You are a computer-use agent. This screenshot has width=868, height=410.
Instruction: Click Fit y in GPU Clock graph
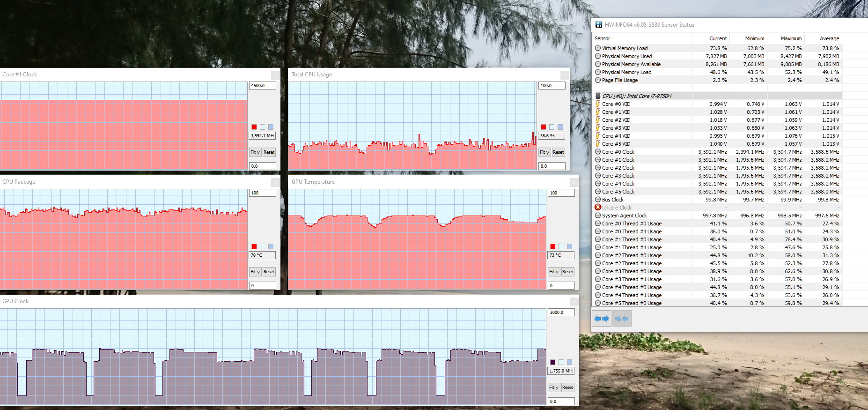(x=554, y=388)
